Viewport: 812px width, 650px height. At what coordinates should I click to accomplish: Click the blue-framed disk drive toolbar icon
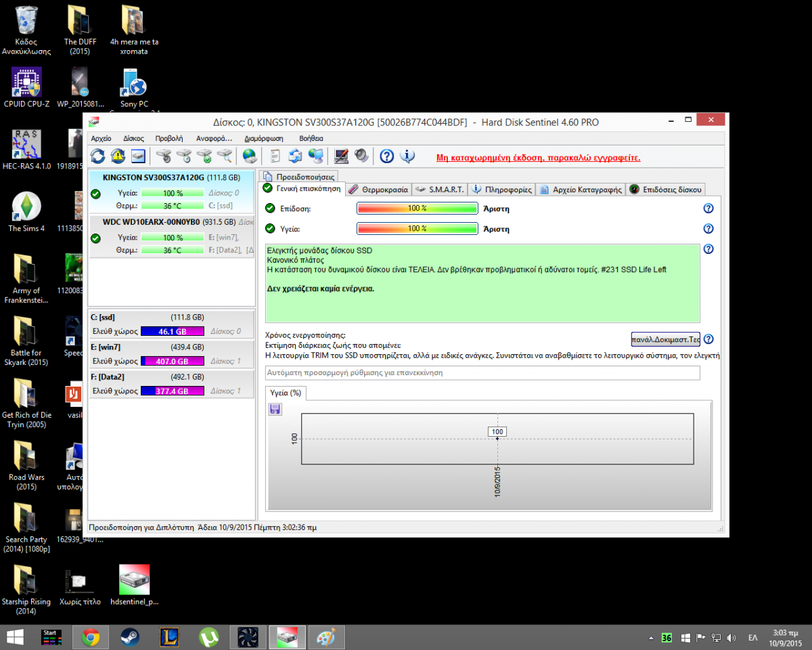(139, 156)
